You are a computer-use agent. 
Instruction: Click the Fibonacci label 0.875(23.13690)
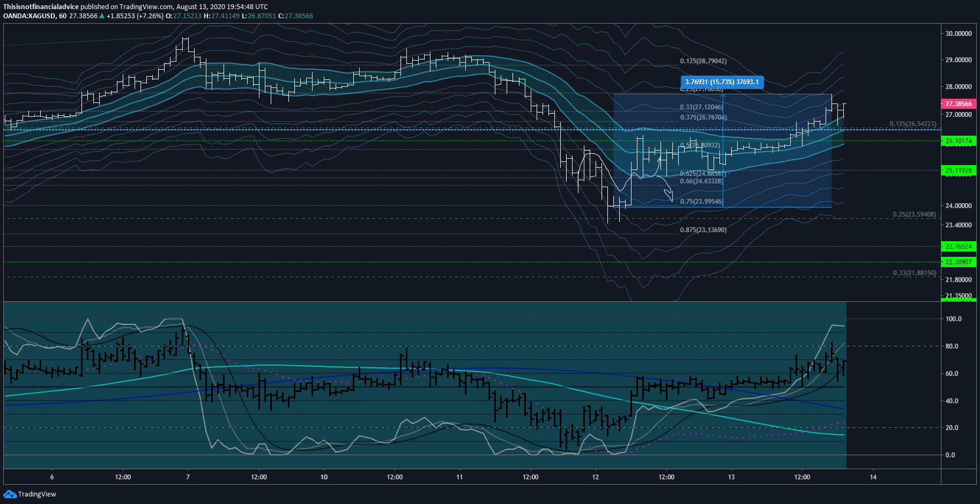[x=703, y=230]
